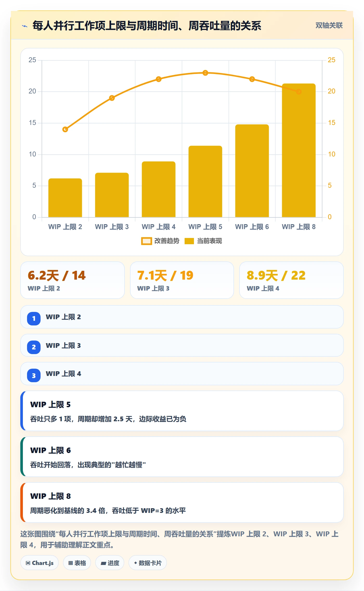Click the bar for WIP 上限 2

(x=65, y=198)
